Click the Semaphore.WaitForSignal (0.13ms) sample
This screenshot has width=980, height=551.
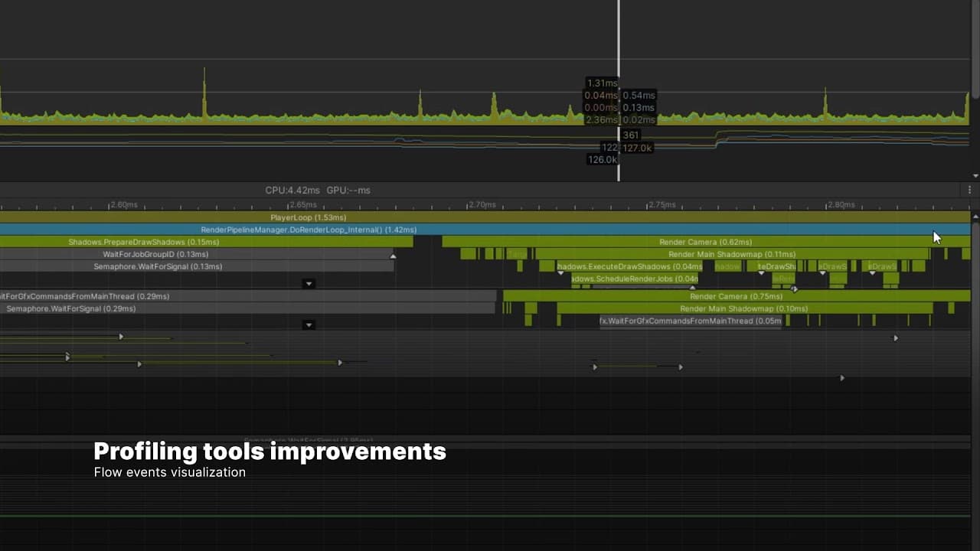197,266
